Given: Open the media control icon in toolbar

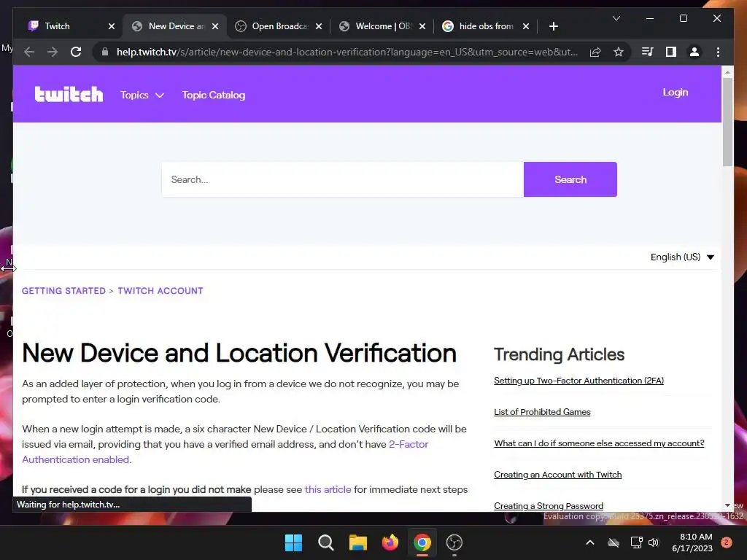Looking at the screenshot, I should [x=648, y=52].
